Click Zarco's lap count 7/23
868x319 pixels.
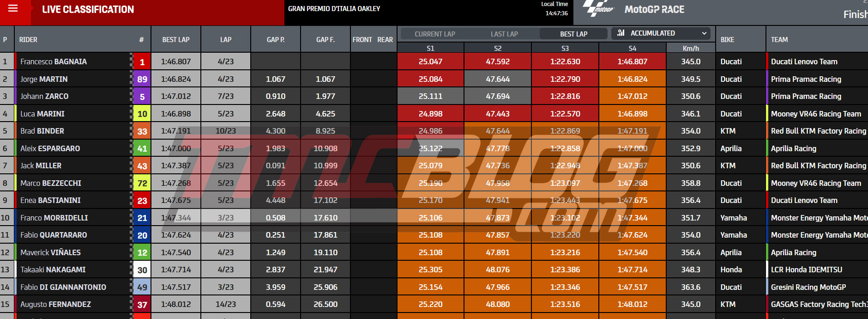pos(226,96)
